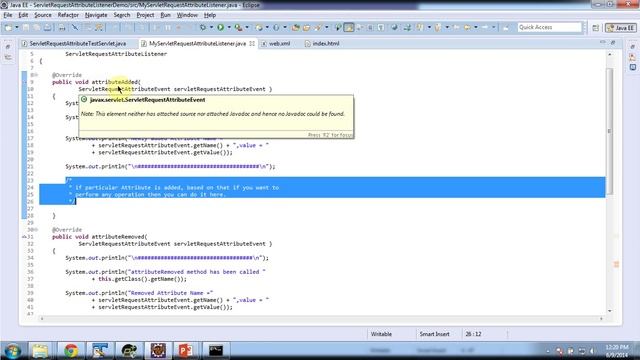Click the orange overview ruler marker
The height and width of the screenshot is (360, 640).
[616, 264]
